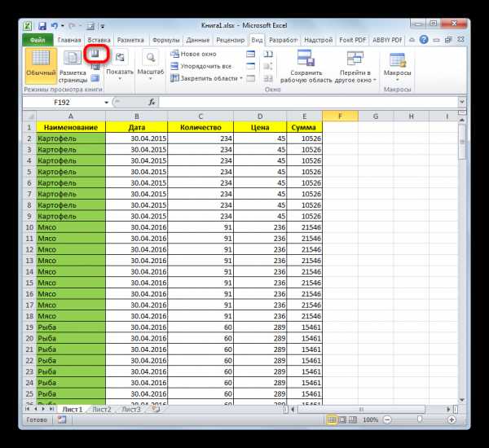This screenshot has height=448, width=489.
Task: Select column F header
Action: point(340,116)
